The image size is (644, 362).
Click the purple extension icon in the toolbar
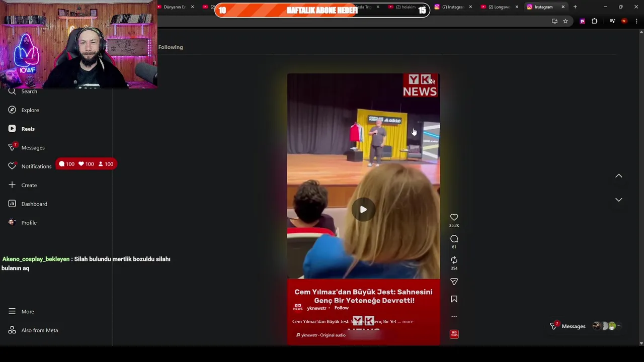click(582, 21)
